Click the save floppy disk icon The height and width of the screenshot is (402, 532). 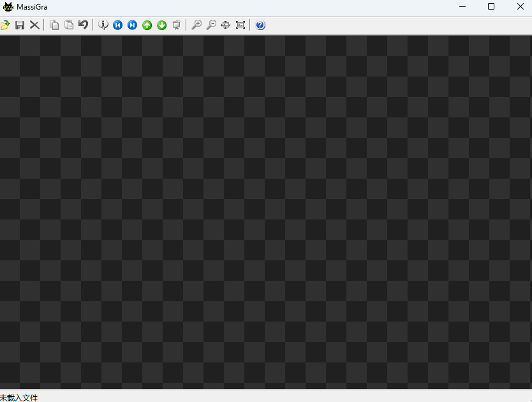[x=20, y=25]
